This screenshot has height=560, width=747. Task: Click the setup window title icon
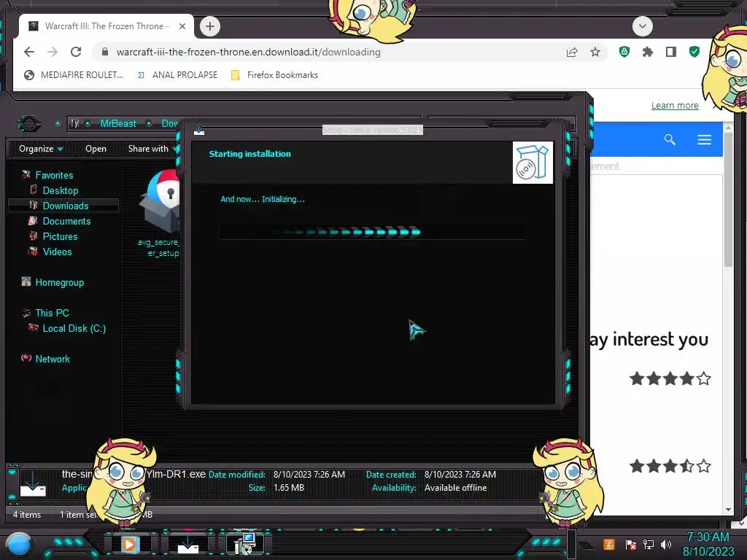(x=199, y=129)
